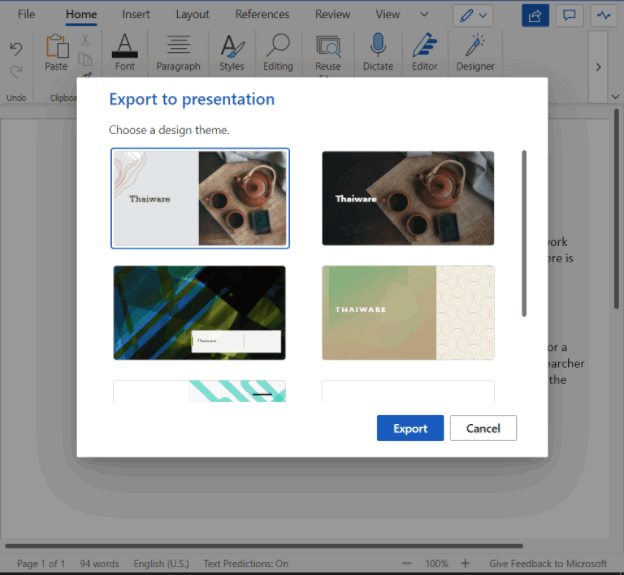624x575 pixels.
Task: Click the horizontal document scrollbar
Action: click(x=264, y=546)
